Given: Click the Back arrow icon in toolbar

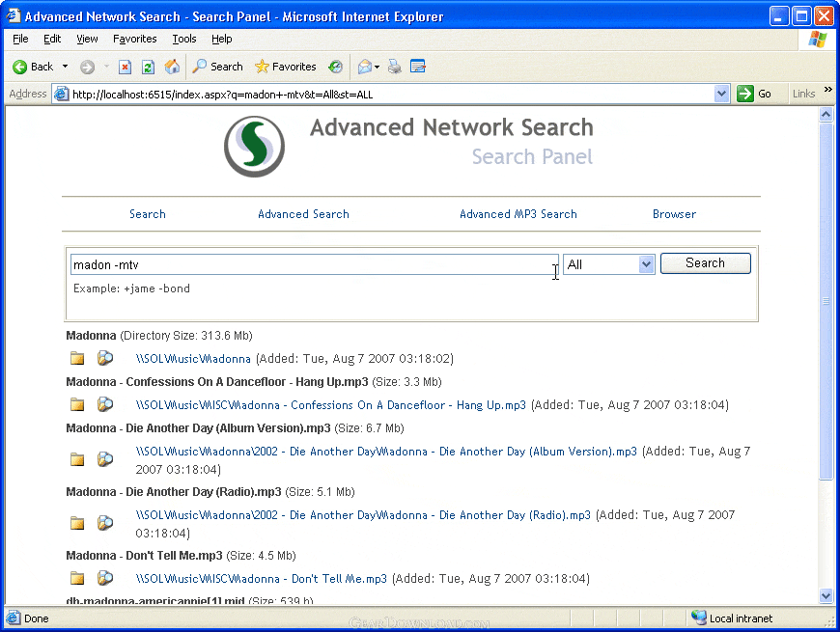Looking at the screenshot, I should point(20,67).
